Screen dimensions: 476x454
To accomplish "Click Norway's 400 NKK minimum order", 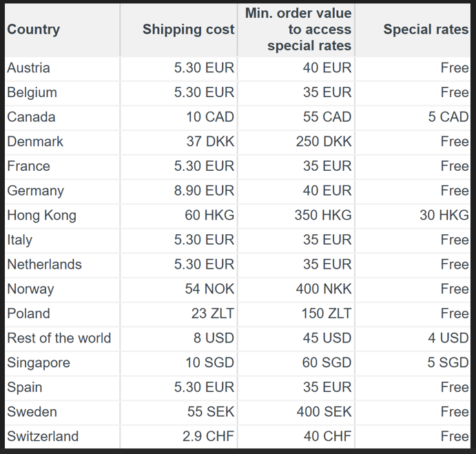I will pos(323,289).
